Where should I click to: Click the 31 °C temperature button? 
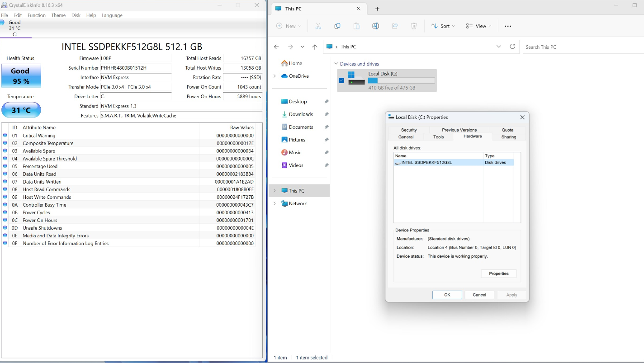[x=21, y=110]
